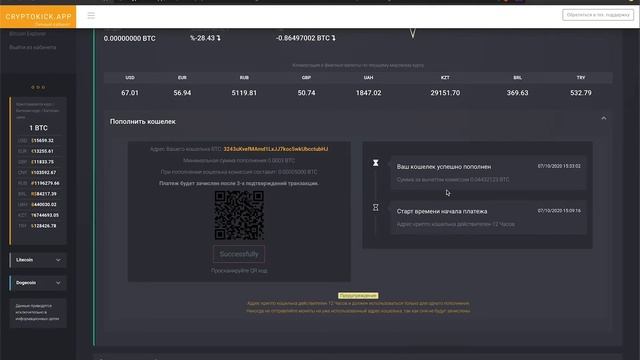Click the 5119.81 RUB value

[244, 93]
